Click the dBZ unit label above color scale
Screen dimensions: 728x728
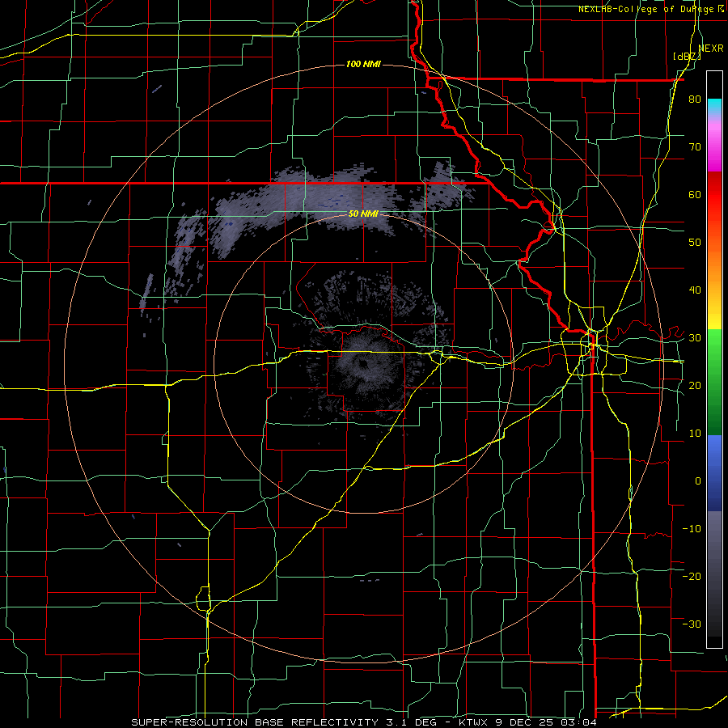(687, 56)
